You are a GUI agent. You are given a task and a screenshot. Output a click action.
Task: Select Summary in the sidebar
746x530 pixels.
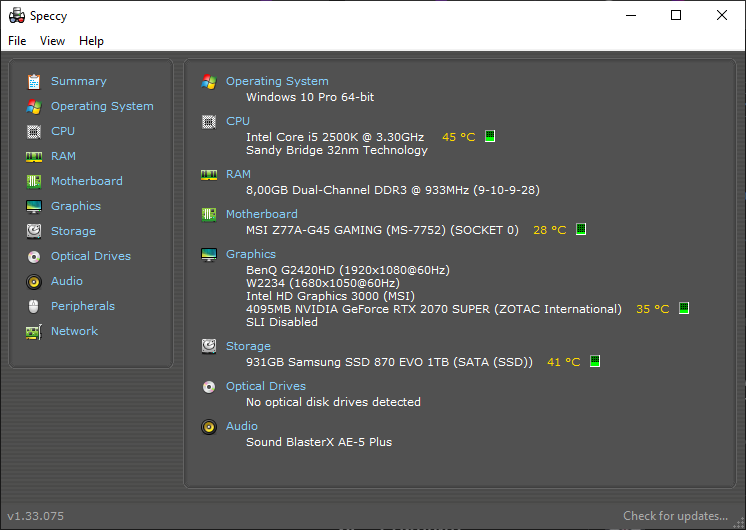coord(79,81)
